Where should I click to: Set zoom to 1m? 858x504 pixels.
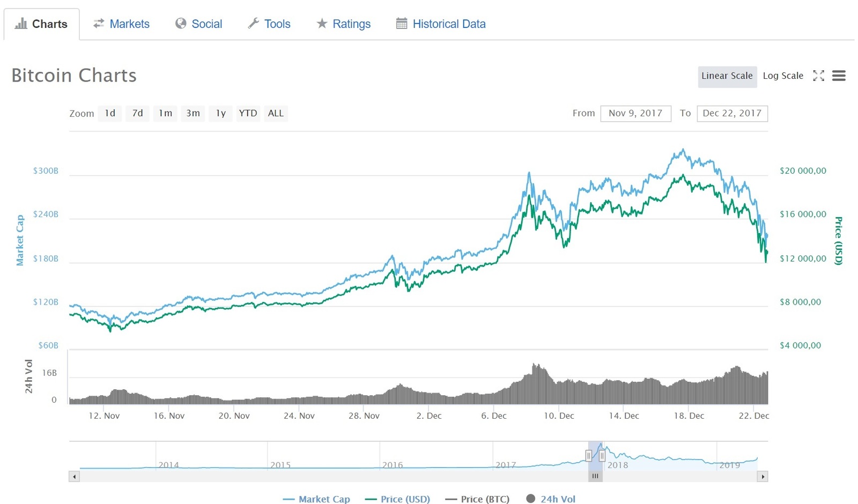click(x=165, y=113)
